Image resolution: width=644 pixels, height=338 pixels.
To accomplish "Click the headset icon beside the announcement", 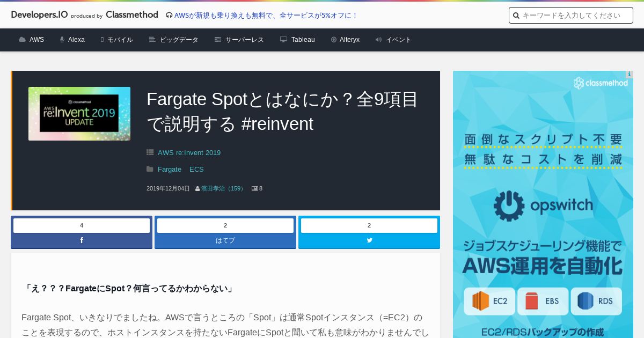I will tap(169, 16).
